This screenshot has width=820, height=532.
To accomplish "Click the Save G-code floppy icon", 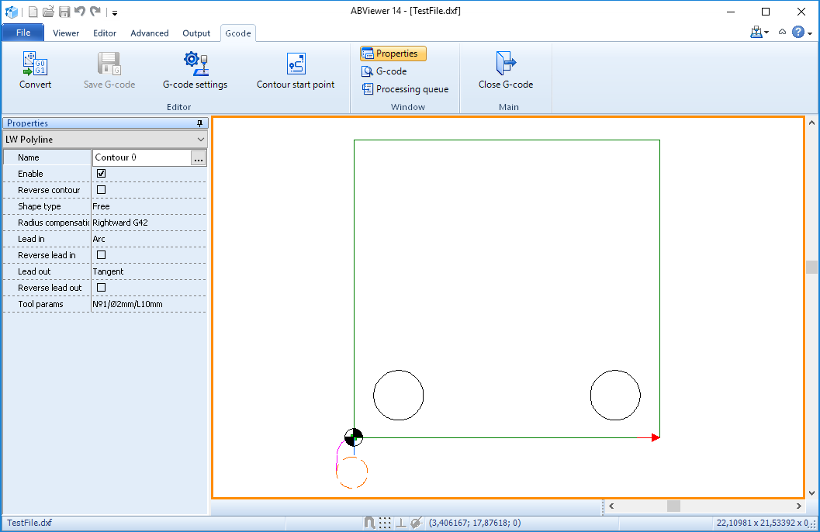I will point(109,63).
